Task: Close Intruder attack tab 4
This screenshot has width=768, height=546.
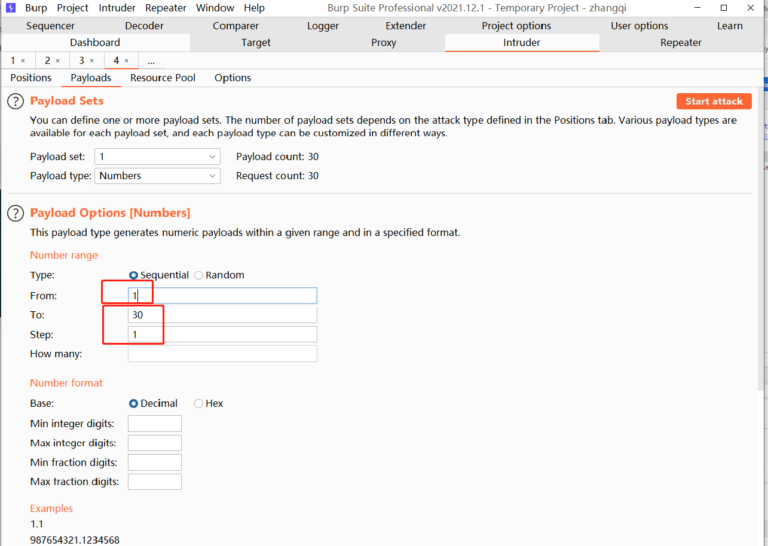Action: [127, 61]
